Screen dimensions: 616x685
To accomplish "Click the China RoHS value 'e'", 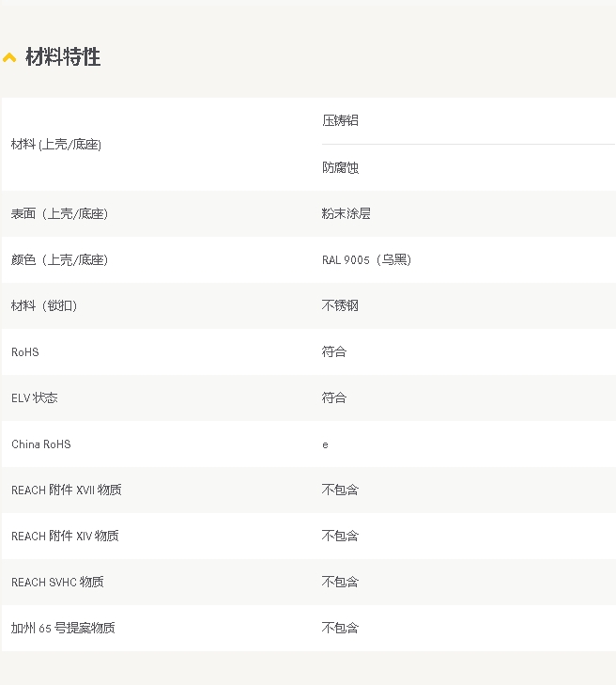I will pyautogui.click(x=325, y=444).
